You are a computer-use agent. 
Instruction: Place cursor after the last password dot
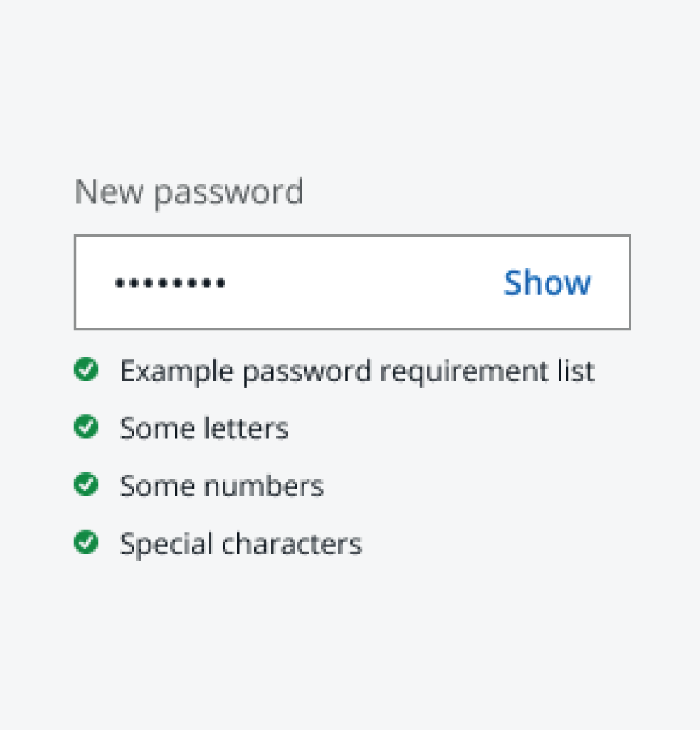(227, 283)
